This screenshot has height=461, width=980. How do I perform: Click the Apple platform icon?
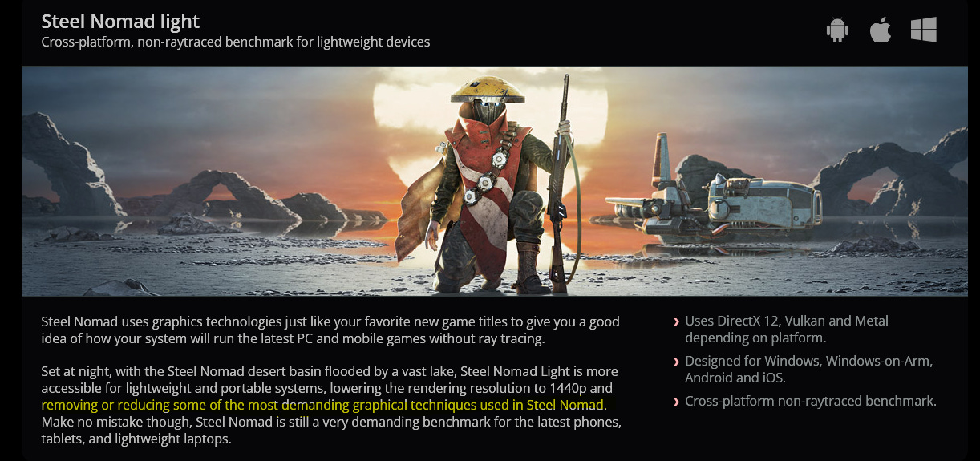pos(881,30)
